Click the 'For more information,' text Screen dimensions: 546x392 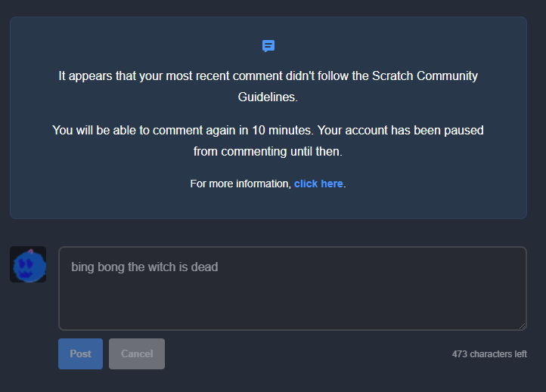click(x=240, y=184)
